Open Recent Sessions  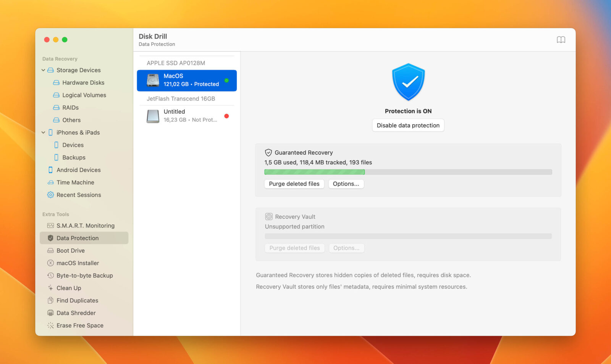(x=79, y=195)
